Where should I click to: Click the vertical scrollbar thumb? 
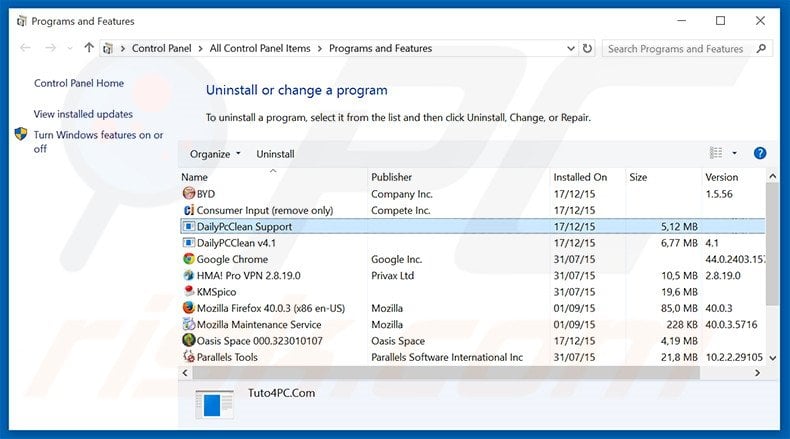click(x=772, y=244)
